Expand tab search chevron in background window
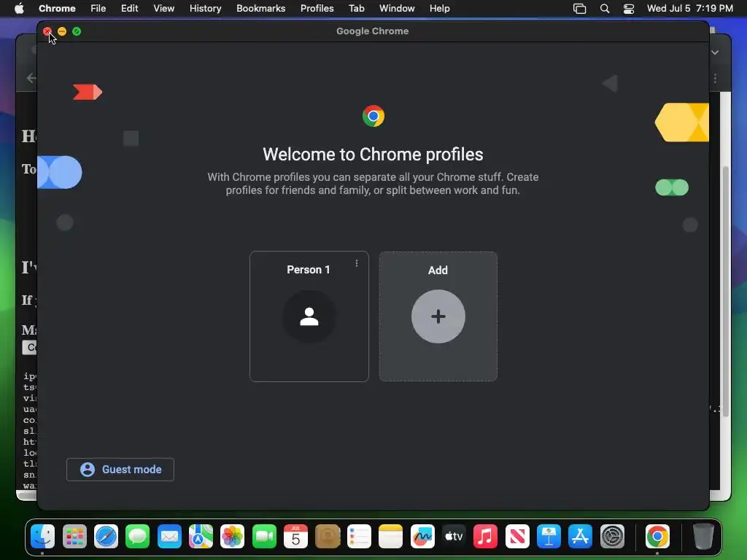Screen dimensions: 747x560 pyautogui.click(x=715, y=52)
